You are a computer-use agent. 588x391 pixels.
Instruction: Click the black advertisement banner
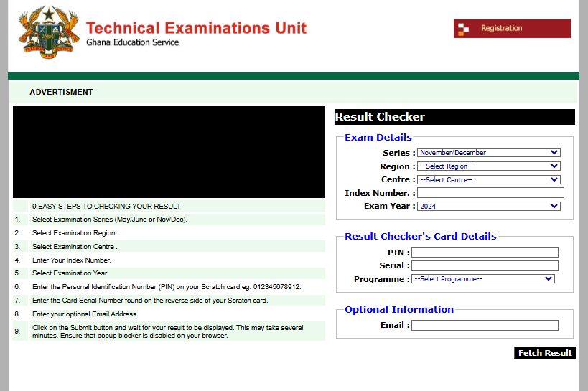pos(169,152)
